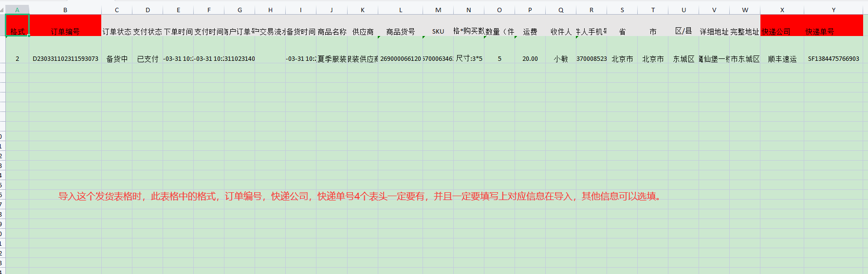Select the 已支付 payment status cell
This screenshot has width=868, height=274.
(x=148, y=58)
